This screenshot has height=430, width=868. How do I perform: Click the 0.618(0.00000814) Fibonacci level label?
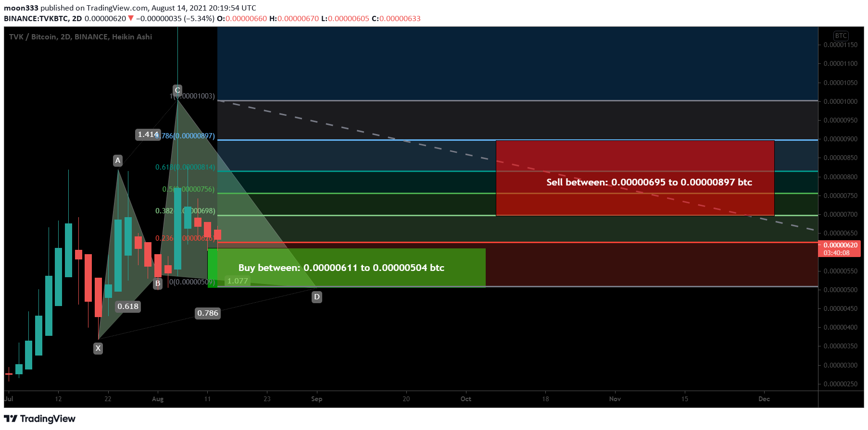tap(185, 167)
